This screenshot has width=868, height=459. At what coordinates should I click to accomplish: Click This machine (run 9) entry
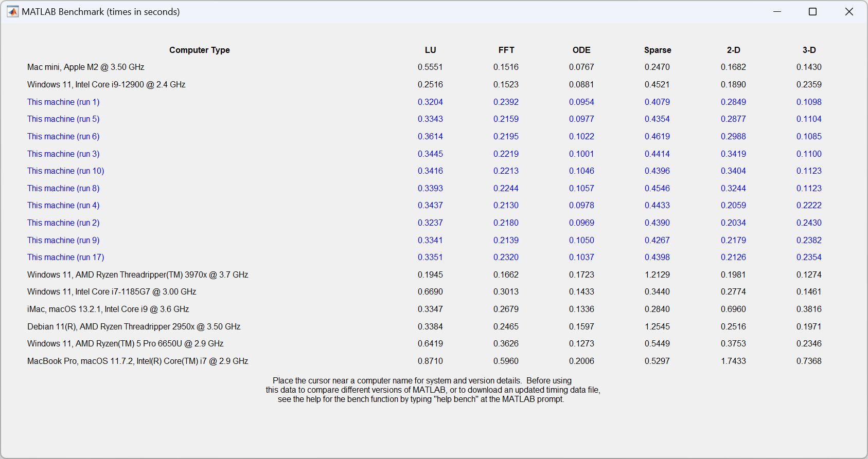63,240
